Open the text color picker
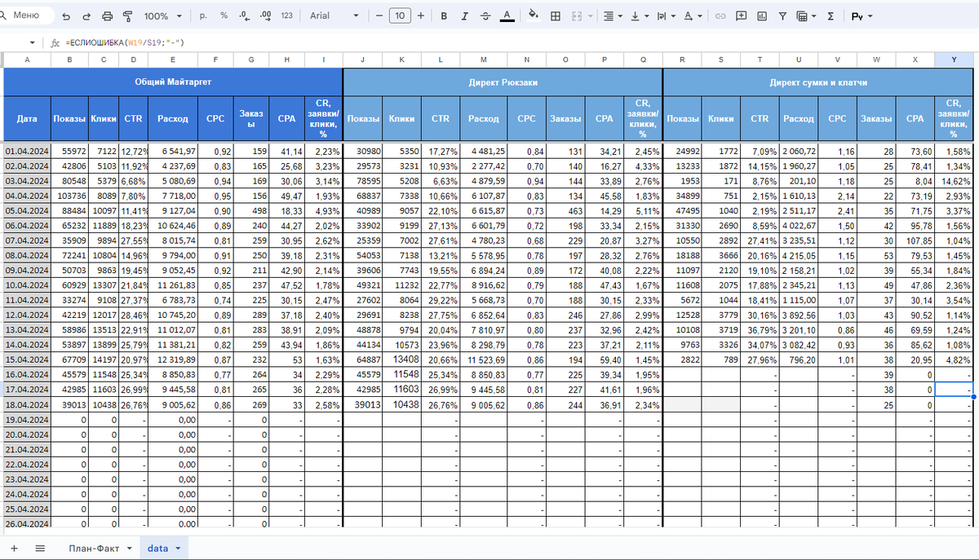The width and height of the screenshot is (979, 560). coord(507,15)
